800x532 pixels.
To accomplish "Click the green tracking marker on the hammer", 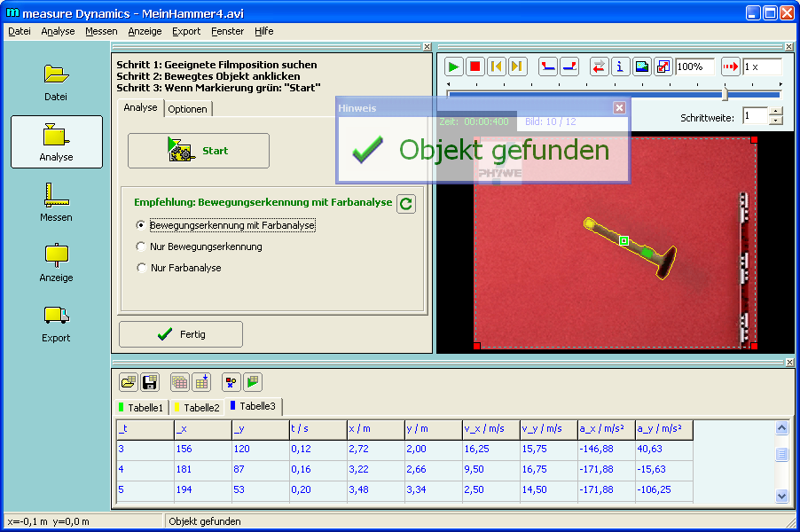I will (624, 241).
